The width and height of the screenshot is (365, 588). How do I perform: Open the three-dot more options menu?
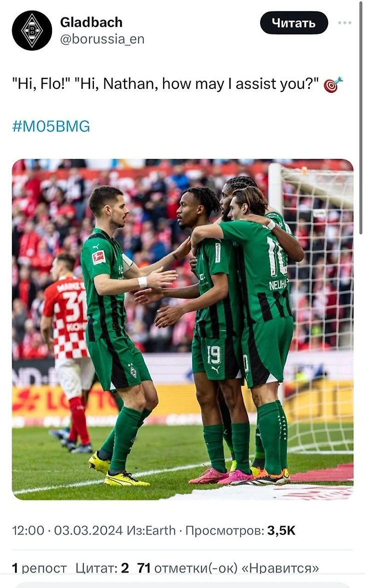click(344, 23)
